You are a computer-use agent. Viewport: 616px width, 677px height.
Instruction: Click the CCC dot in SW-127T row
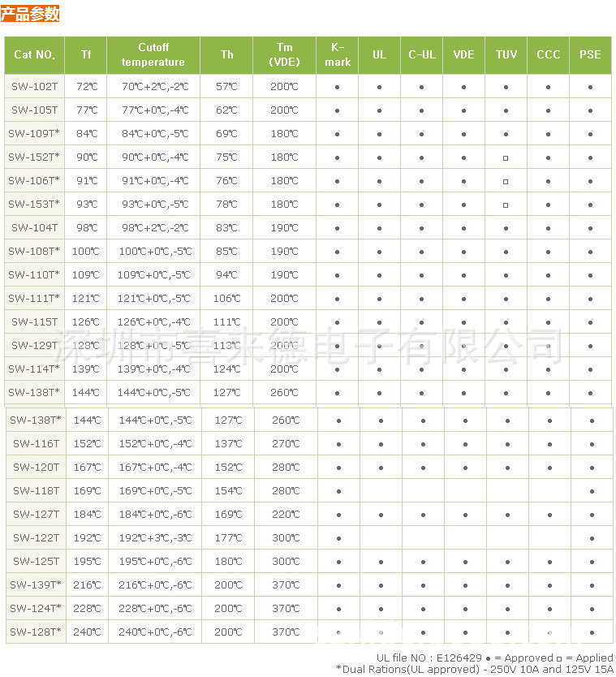click(549, 515)
